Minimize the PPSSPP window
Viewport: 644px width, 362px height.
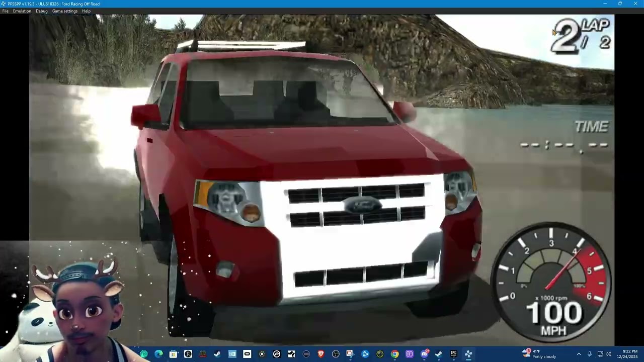[605, 4]
